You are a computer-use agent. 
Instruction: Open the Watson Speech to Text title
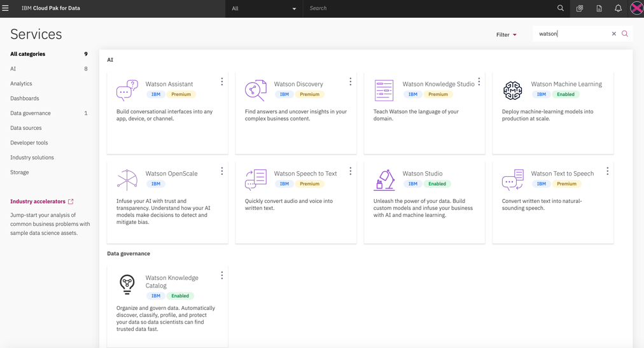[305, 173]
